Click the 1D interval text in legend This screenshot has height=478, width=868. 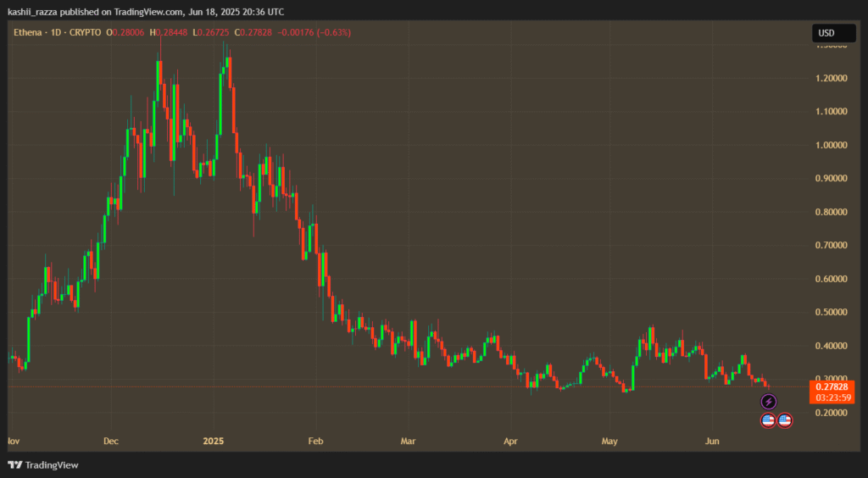[x=54, y=33]
